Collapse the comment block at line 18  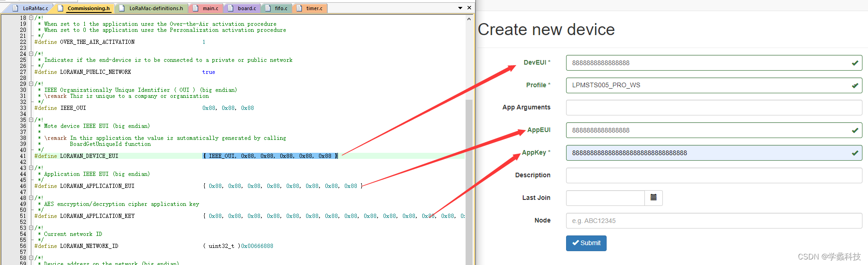tap(31, 18)
